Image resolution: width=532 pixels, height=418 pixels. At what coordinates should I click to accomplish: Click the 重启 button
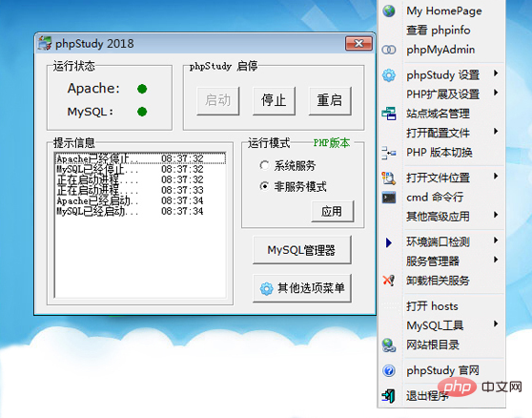(330, 100)
